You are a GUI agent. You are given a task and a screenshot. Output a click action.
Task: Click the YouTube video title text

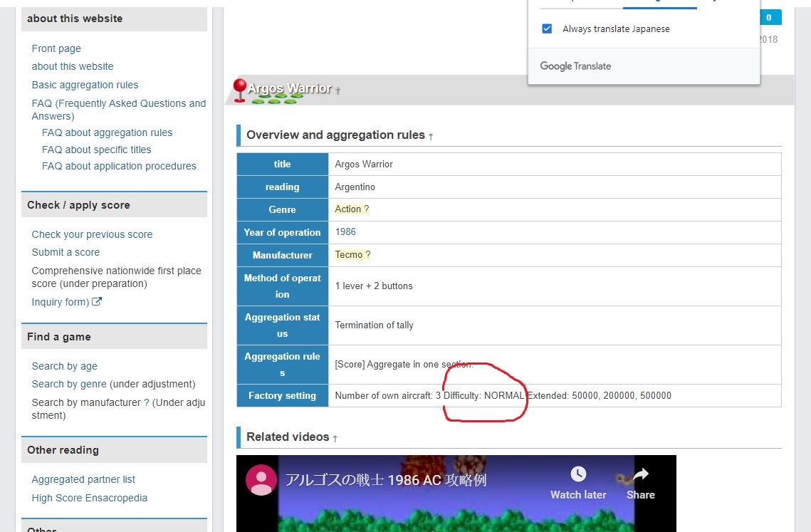pyautogui.click(x=385, y=480)
